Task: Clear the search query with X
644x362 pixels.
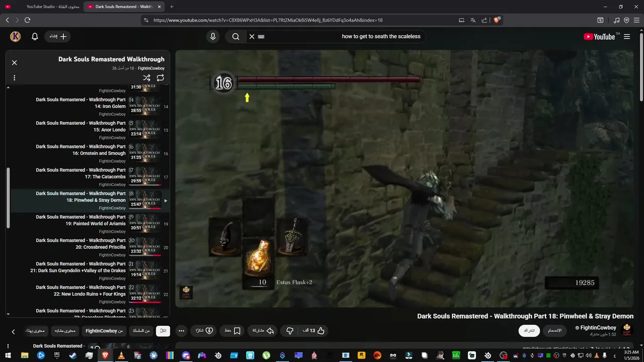Action: coord(252,36)
